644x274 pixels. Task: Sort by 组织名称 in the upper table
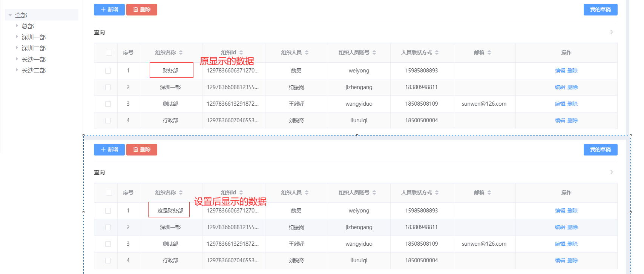coord(181,52)
